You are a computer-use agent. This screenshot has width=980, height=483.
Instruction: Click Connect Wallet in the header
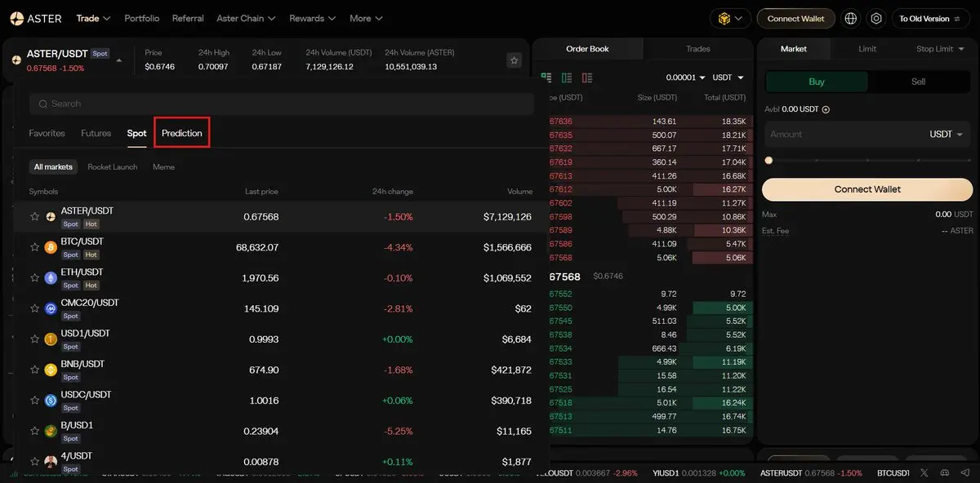point(796,18)
